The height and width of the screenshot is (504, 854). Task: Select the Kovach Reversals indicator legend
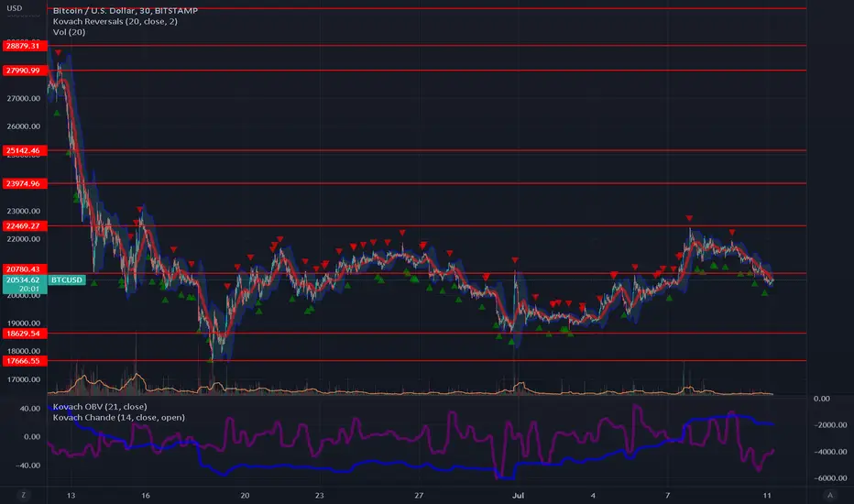click(115, 21)
